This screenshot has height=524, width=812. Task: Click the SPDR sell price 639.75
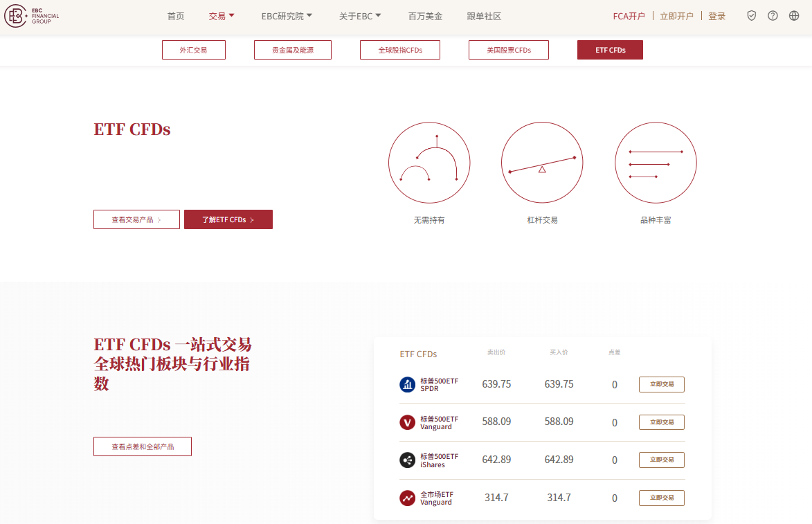tap(496, 384)
